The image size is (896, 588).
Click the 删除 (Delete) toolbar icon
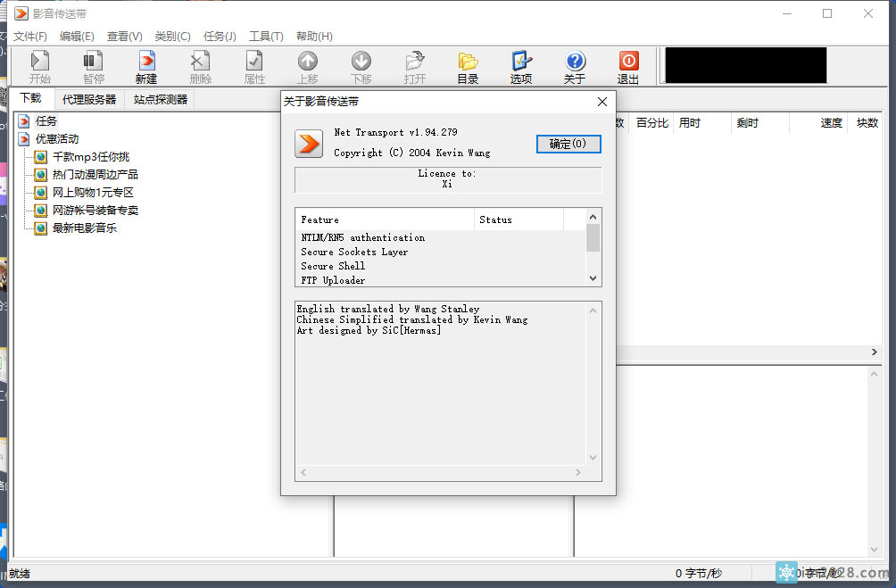click(200, 67)
